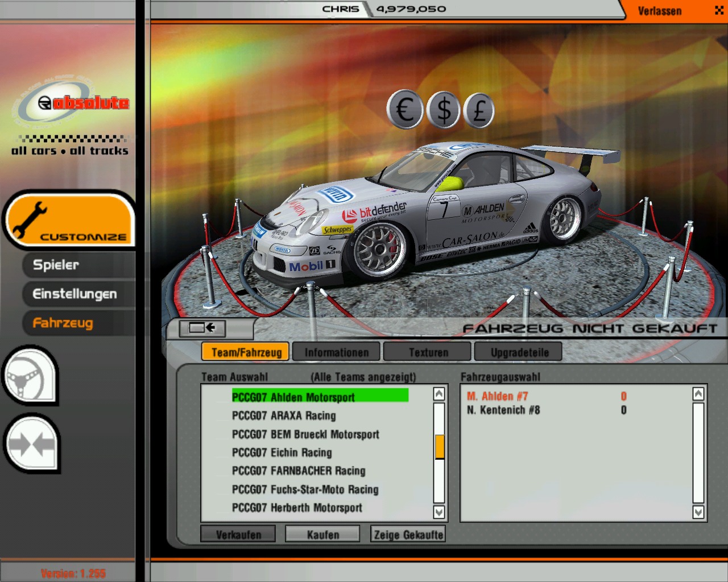Click Verlassen to exit
The width and height of the screenshot is (728, 582).
pos(660,11)
